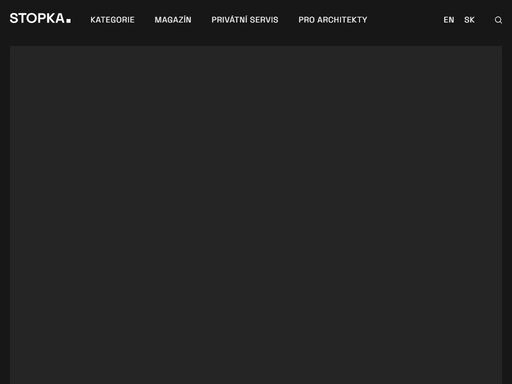Click the white square beside STOPKA wordmark

coord(68,21)
